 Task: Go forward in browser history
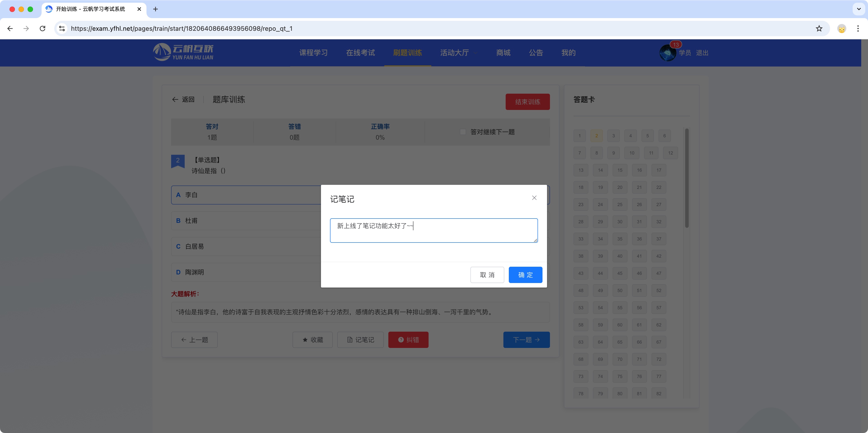coord(26,29)
